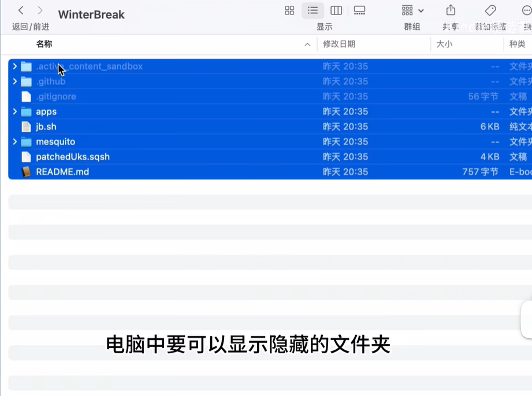This screenshot has width=532, height=396.
Task: Sort by the 名称 column header
Action: (44, 44)
